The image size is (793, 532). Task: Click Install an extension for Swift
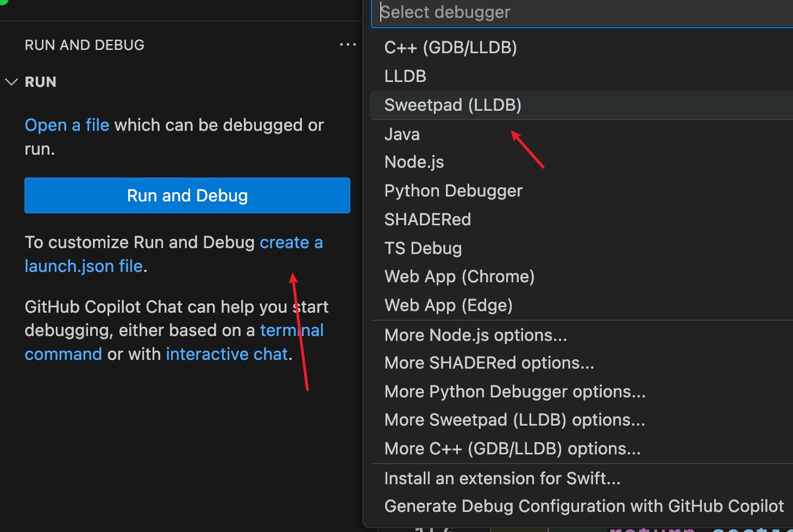click(x=502, y=478)
